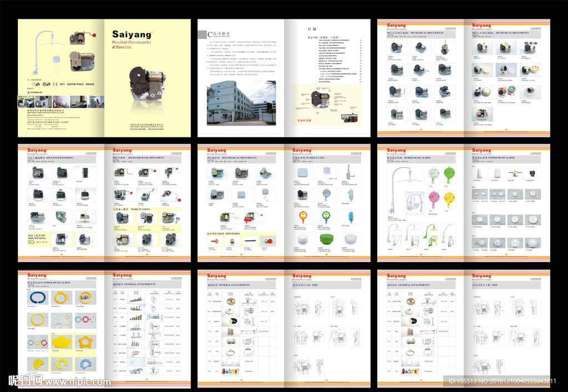Select the hand-crank movement with red knob on the back cover

83,38
